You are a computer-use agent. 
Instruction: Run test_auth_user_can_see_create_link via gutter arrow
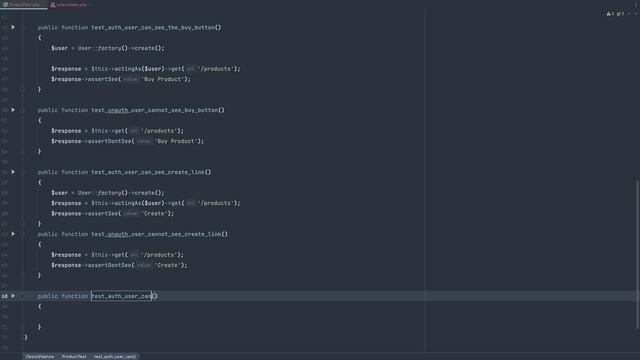(13, 172)
